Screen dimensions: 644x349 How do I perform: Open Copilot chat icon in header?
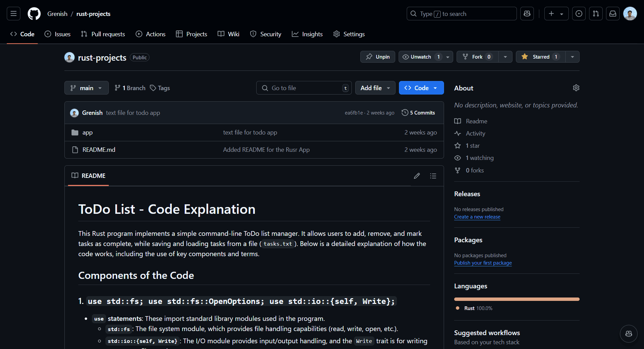527,14
